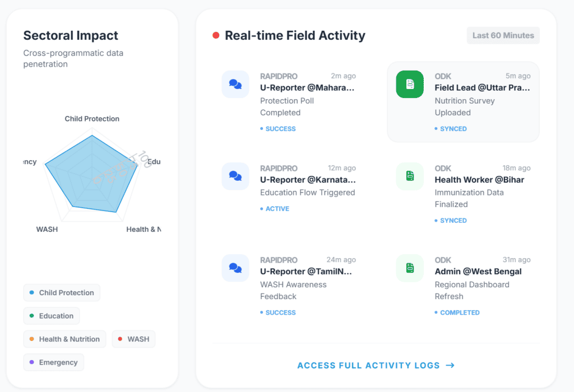Click the blue shaded radar chart polygon
Viewport: 574px width, 392px height.
tap(91, 176)
